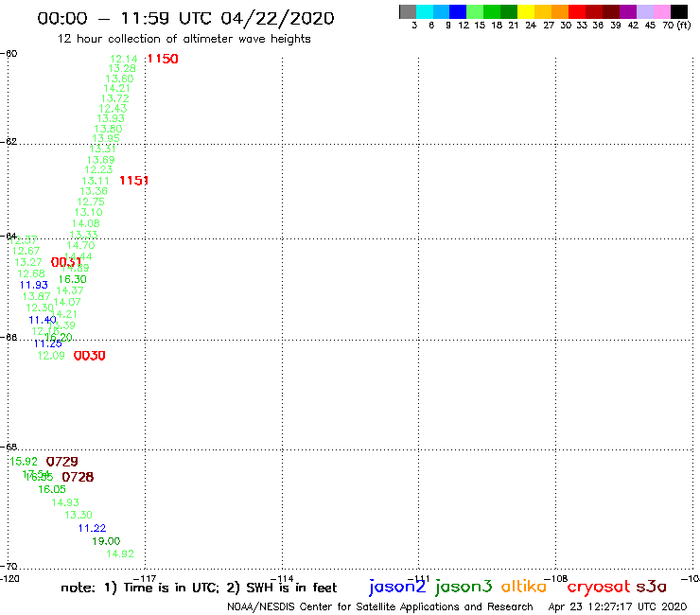Click the footer timestamp 'Apr 23 12:27:17 UTC 2020'
The height and width of the screenshot is (615, 700).
618,607
